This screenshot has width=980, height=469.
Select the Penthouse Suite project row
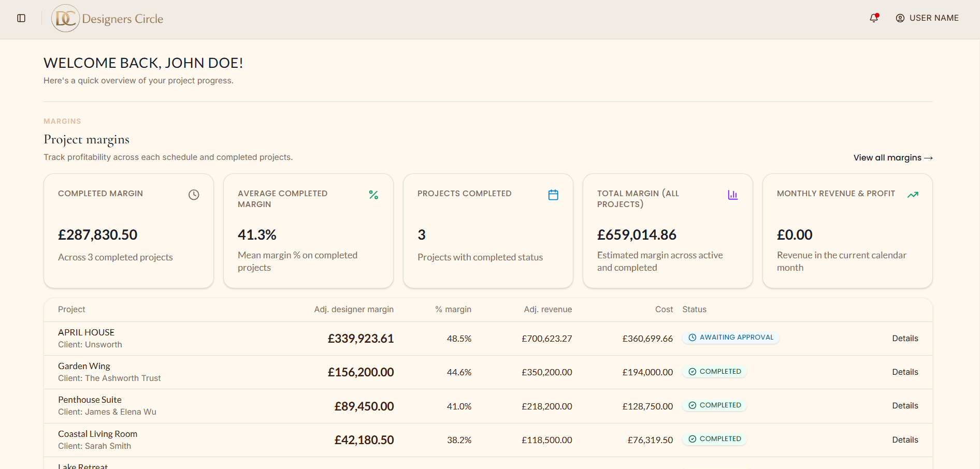click(x=488, y=406)
